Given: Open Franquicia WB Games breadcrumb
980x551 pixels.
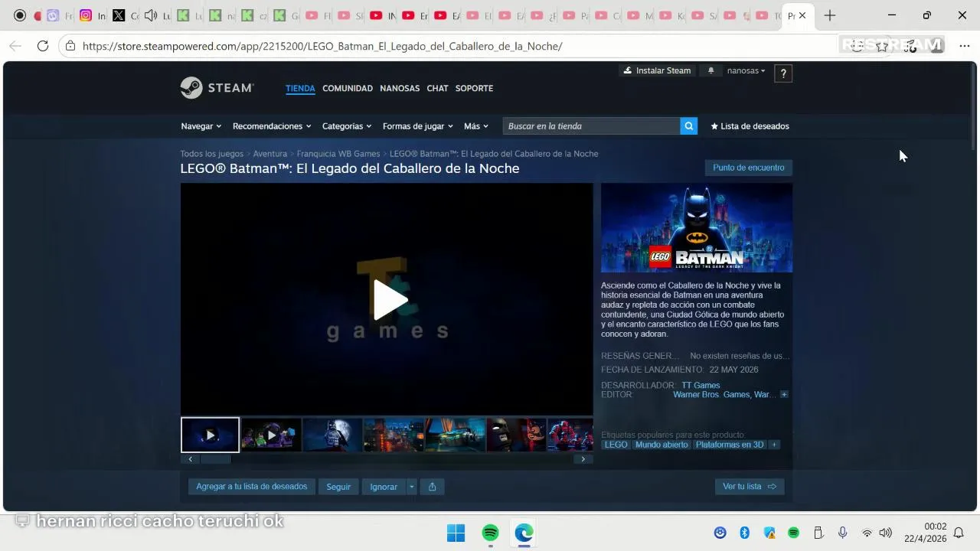Looking at the screenshot, I should pos(338,154).
